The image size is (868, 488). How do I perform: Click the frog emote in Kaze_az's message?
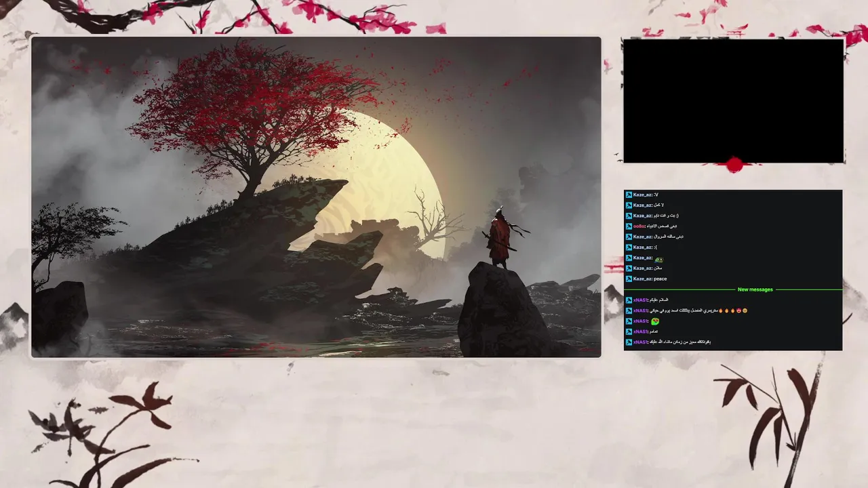[x=658, y=260]
